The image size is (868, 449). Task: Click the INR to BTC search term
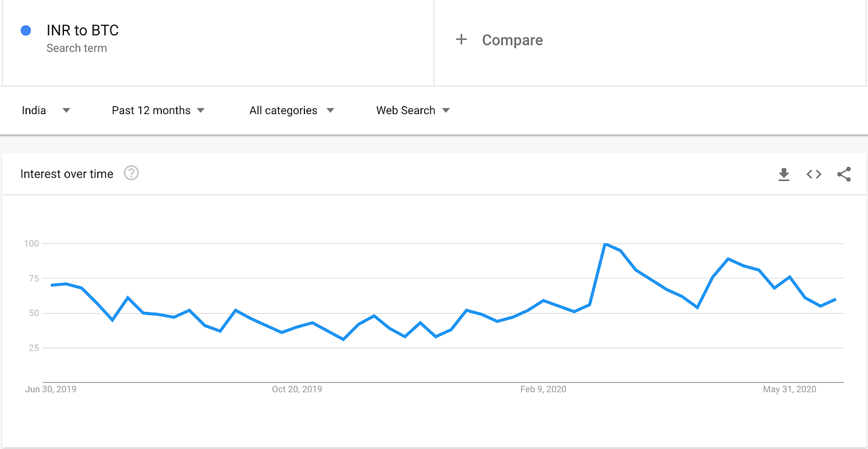pyautogui.click(x=82, y=30)
